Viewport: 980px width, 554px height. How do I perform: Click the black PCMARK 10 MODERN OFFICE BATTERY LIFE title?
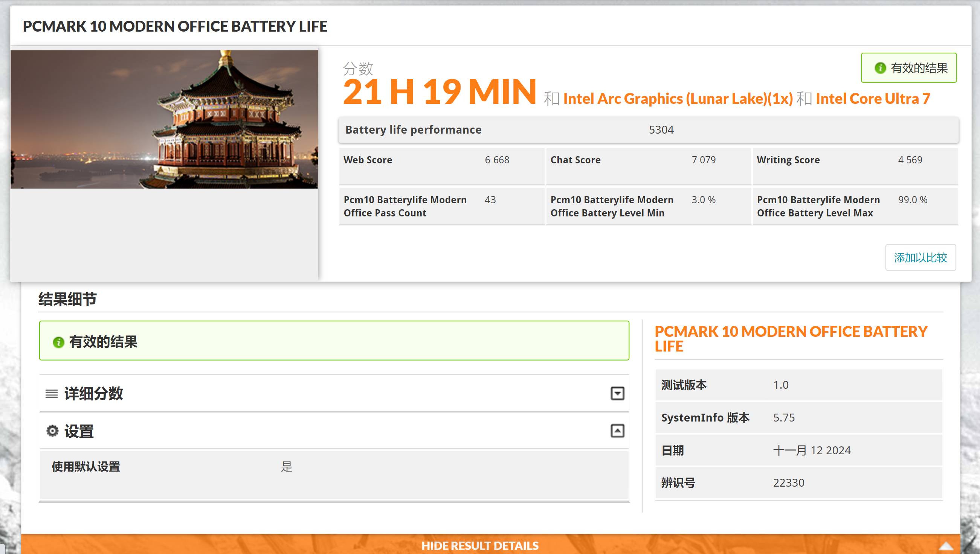175,26
